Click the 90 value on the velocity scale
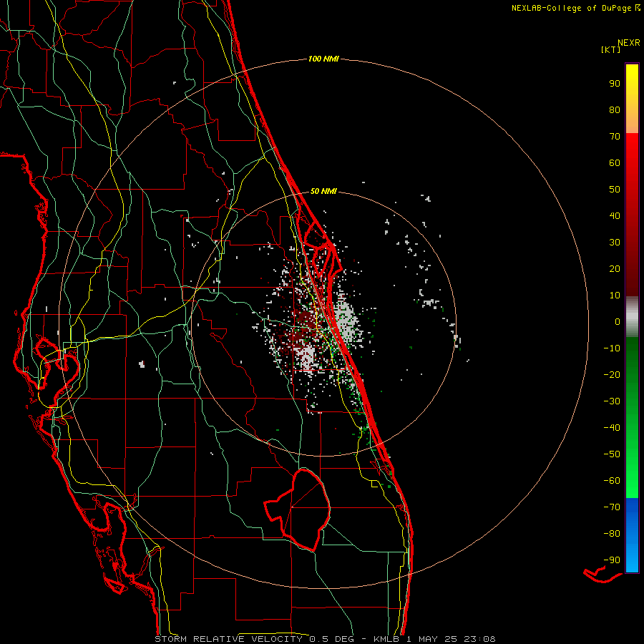644x644 pixels. click(615, 84)
